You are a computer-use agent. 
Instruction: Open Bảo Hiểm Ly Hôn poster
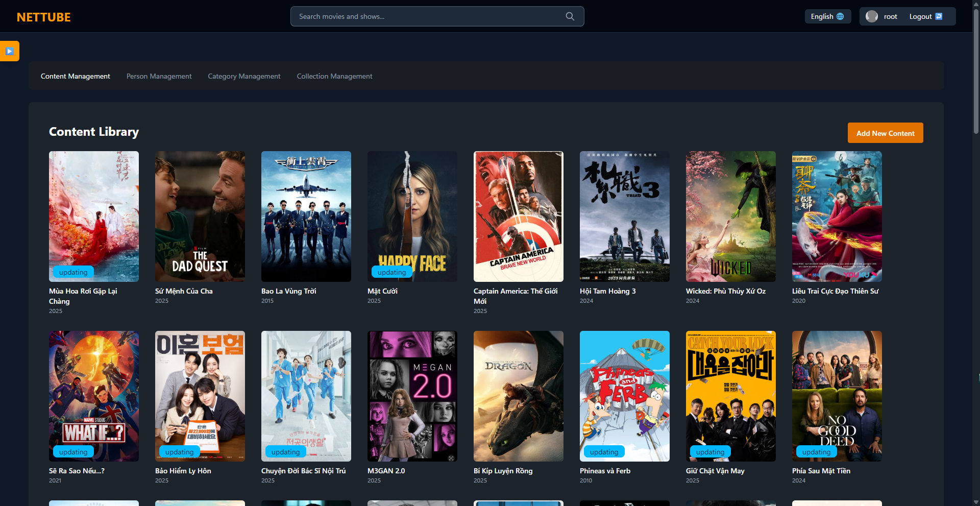click(200, 396)
